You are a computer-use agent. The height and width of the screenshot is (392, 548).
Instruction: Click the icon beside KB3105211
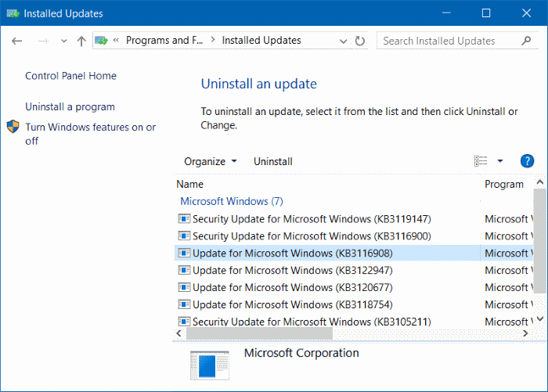coord(184,321)
